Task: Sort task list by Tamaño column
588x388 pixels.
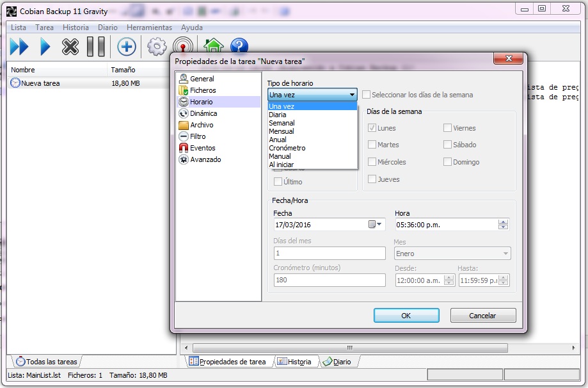Action: coord(138,70)
